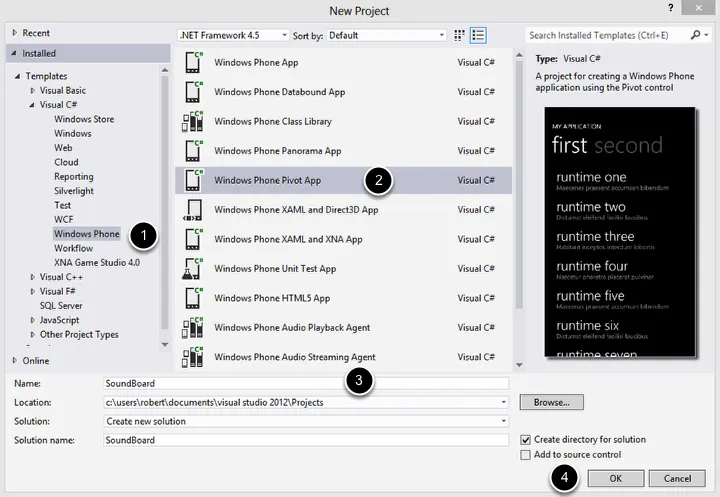This screenshot has width=720, height=497.
Task: Choose the Windows Phone Class Library icon
Action: pyautogui.click(x=193, y=122)
